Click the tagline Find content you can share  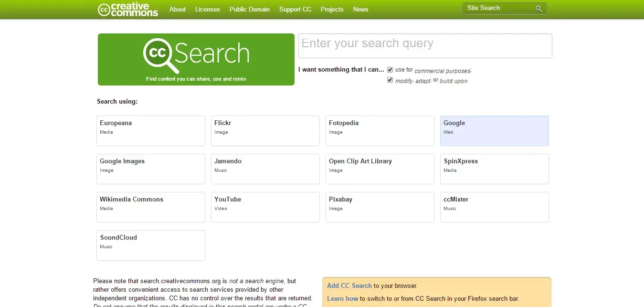[x=196, y=79]
